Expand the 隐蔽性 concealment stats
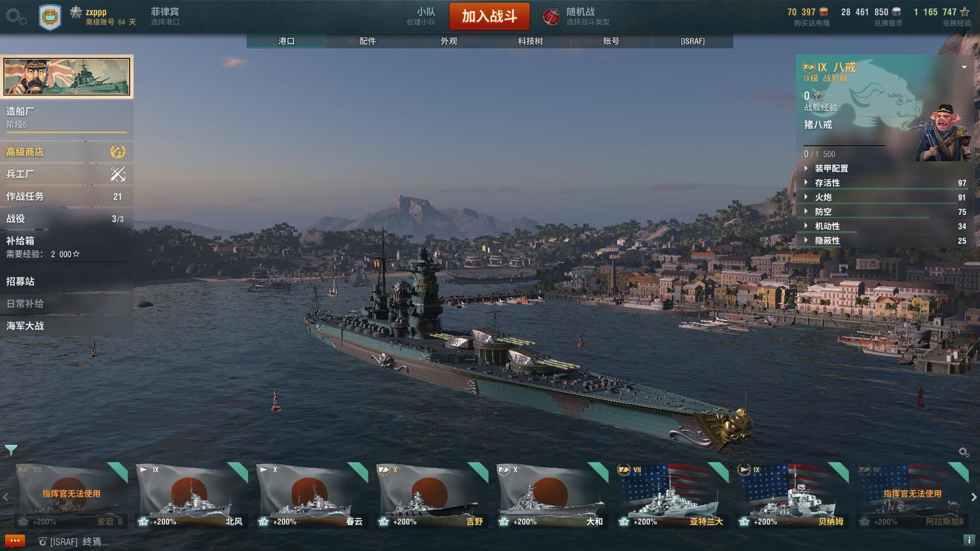 pyautogui.click(x=885, y=241)
